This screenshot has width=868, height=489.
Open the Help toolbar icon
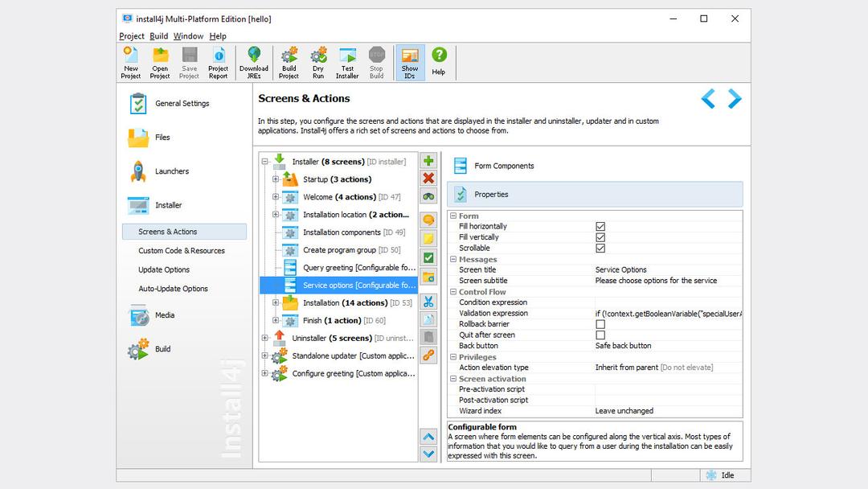point(439,62)
